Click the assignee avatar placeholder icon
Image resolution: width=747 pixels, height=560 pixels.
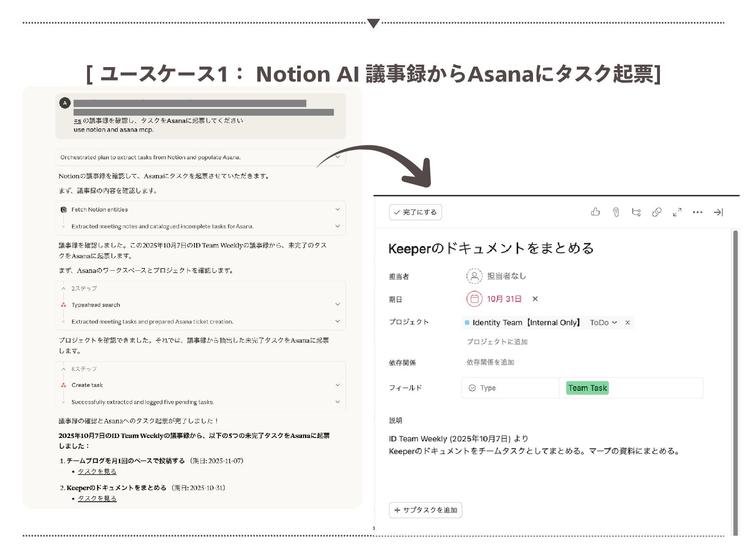click(474, 276)
